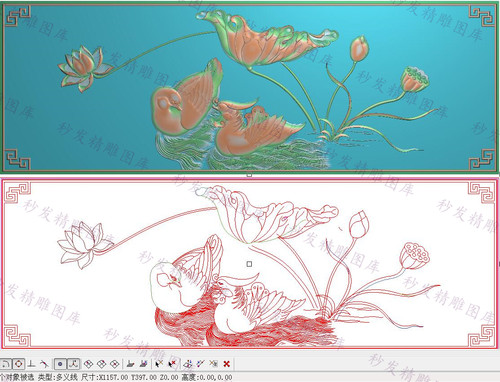
Task: Click the first diamond snap icon
Action: click(88, 364)
